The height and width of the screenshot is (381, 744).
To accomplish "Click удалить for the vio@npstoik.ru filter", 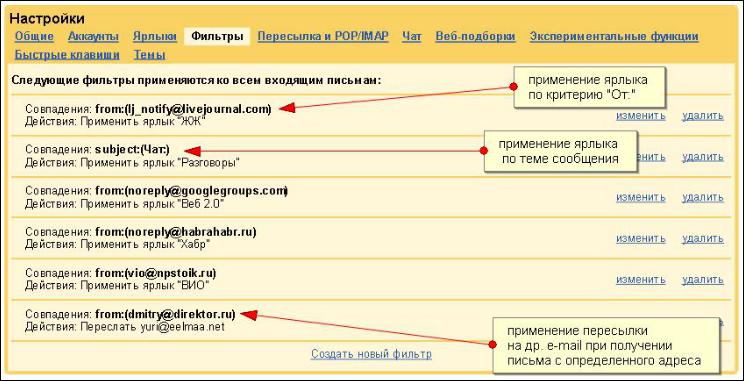I will [x=702, y=280].
